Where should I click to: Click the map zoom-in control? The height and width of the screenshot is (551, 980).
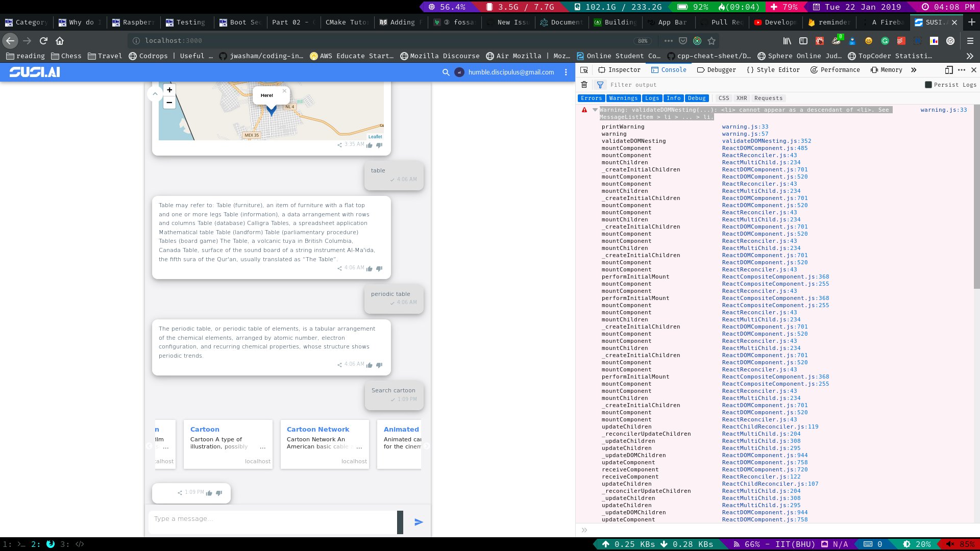[x=169, y=90]
